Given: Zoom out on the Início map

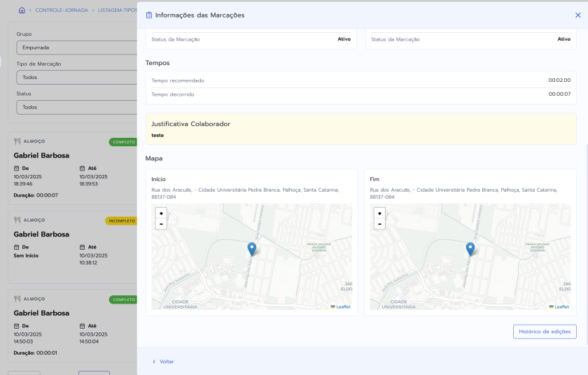Looking at the screenshot, I should click(x=161, y=224).
